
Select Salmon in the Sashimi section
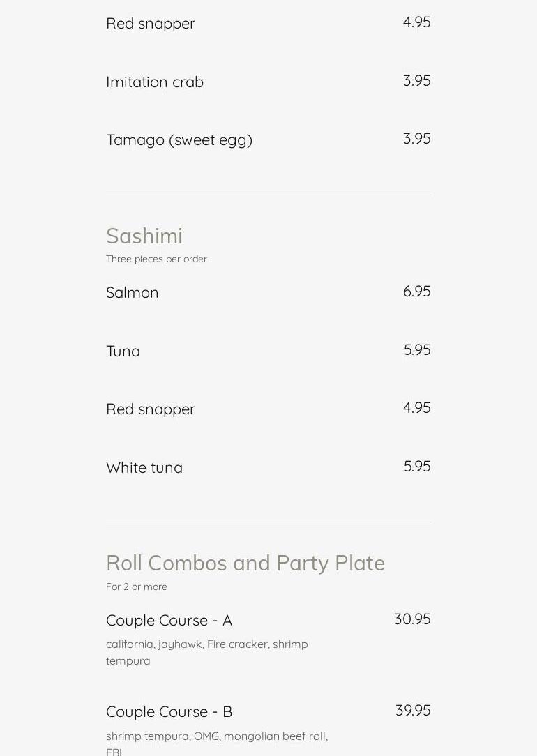click(x=133, y=293)
